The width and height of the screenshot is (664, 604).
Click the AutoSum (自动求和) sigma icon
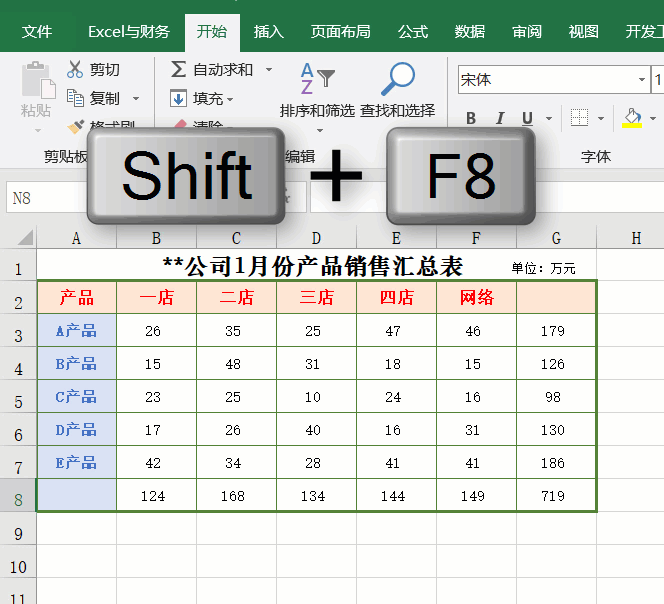[179, 70]
